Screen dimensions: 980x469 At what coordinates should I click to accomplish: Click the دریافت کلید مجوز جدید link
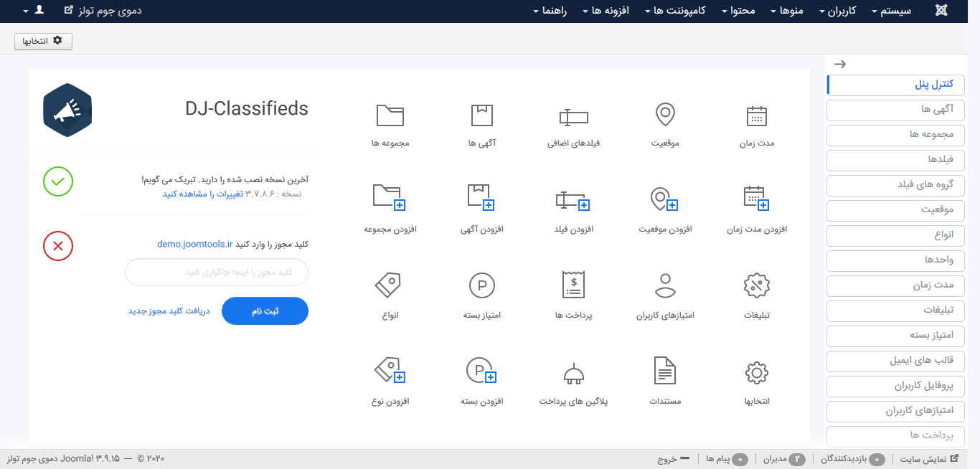[x=169, y=311]
